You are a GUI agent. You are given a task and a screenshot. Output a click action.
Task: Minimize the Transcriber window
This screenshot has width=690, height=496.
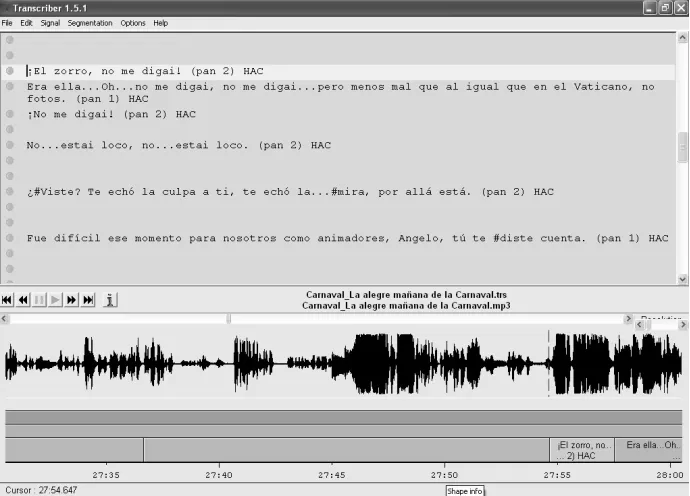point(650,8)
